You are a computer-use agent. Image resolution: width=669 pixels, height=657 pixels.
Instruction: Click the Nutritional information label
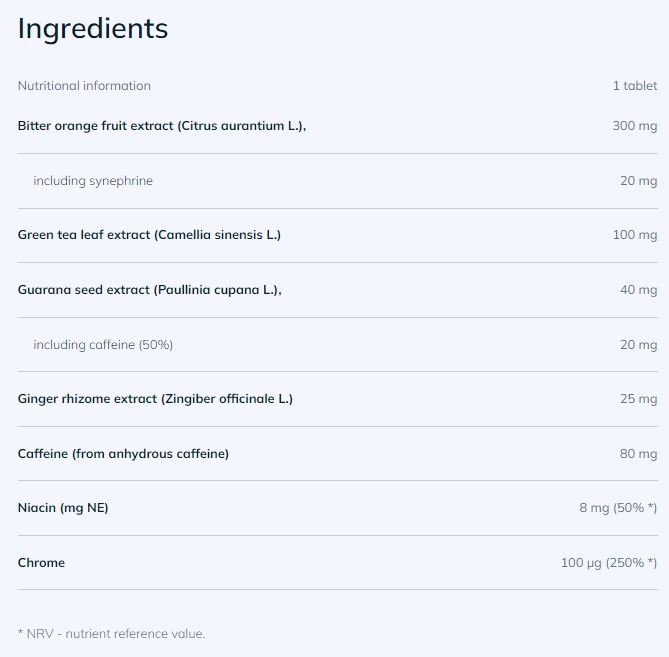(x=84, y=86)
